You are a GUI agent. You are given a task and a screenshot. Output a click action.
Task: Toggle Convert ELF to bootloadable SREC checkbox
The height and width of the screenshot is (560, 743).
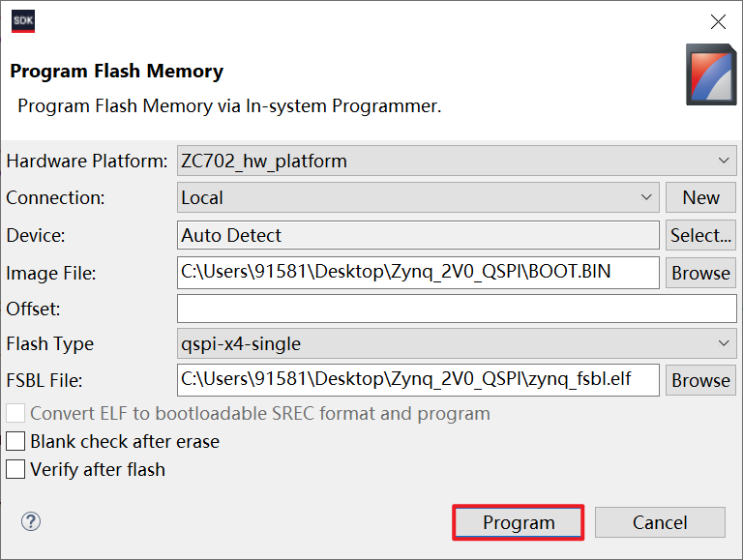pyautogui.click(x=15, y=414)
